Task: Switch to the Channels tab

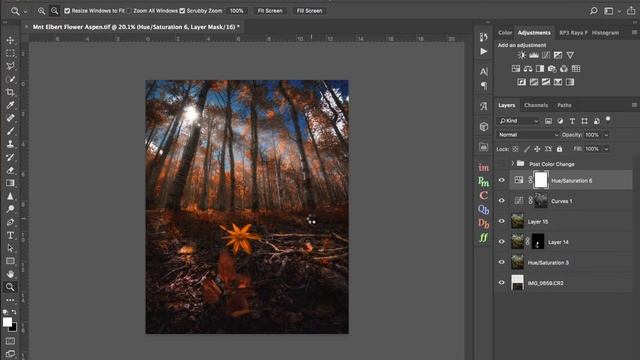Action: (x=536, y=105)
